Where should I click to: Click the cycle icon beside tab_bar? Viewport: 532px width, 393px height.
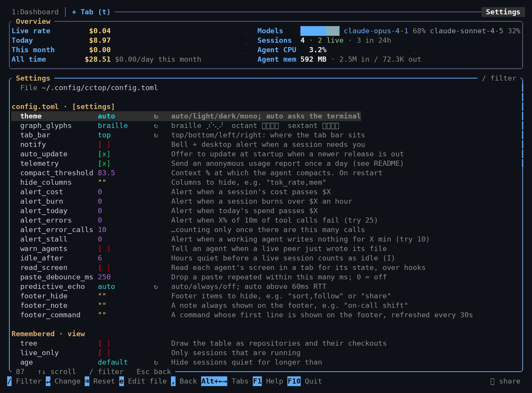[x=156, y=135]
